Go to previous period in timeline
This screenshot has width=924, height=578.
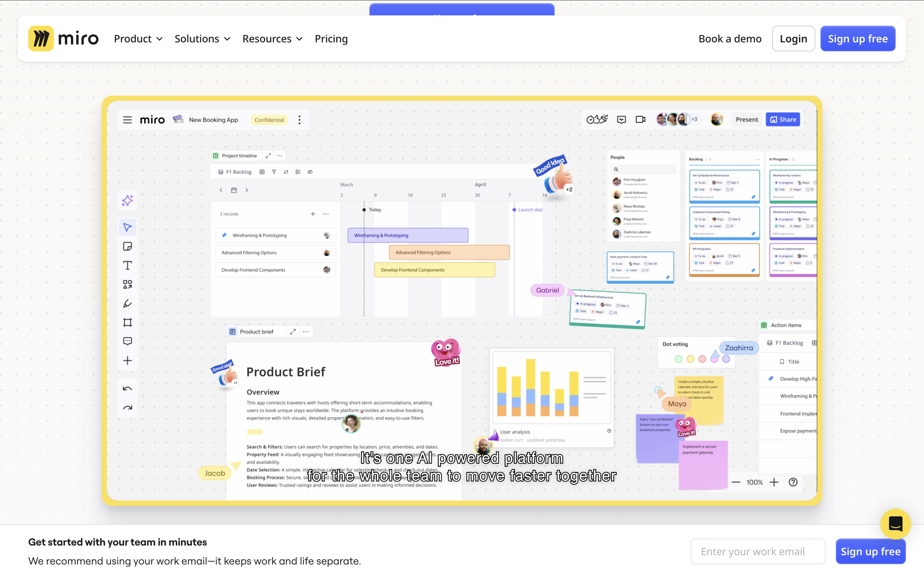pyautogui.click(x=221, y=190)
